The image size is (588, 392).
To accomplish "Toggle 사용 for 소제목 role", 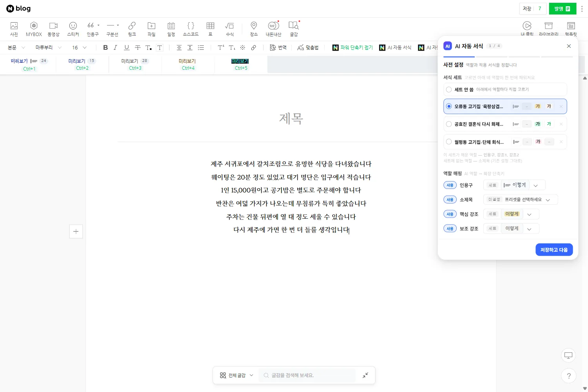I will (450, 200).
